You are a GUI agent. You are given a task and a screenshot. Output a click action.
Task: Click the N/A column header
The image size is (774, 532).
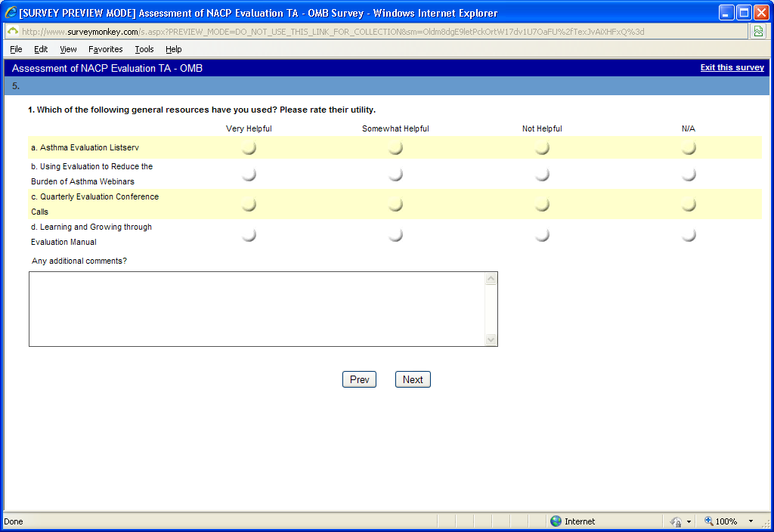pos(689,128)
